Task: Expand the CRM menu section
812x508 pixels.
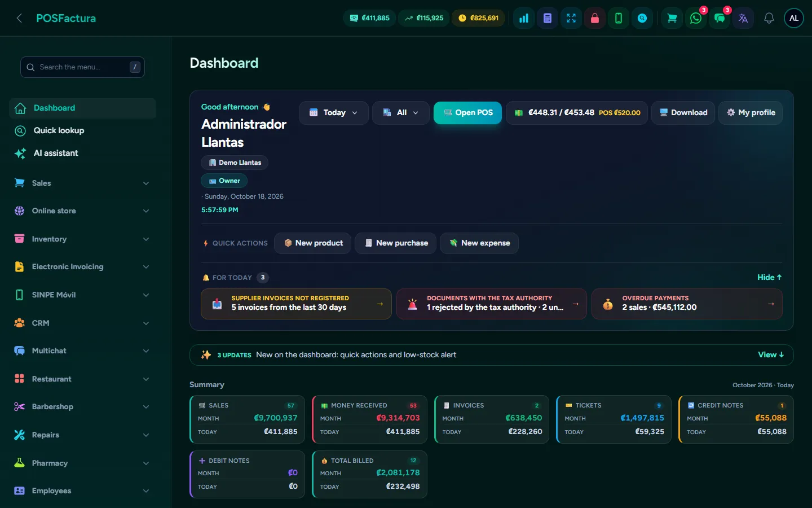Action: click(x=82, y=323)
